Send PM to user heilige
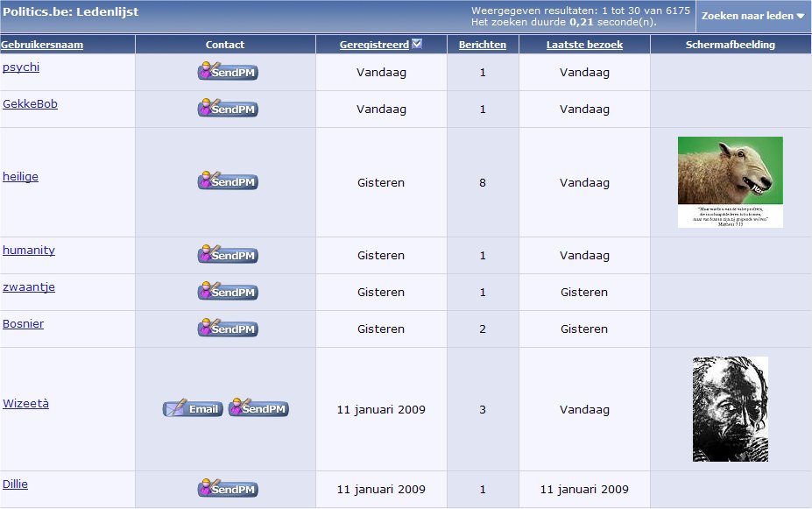This screenshot has height=509, width=812. coord(228,182)
